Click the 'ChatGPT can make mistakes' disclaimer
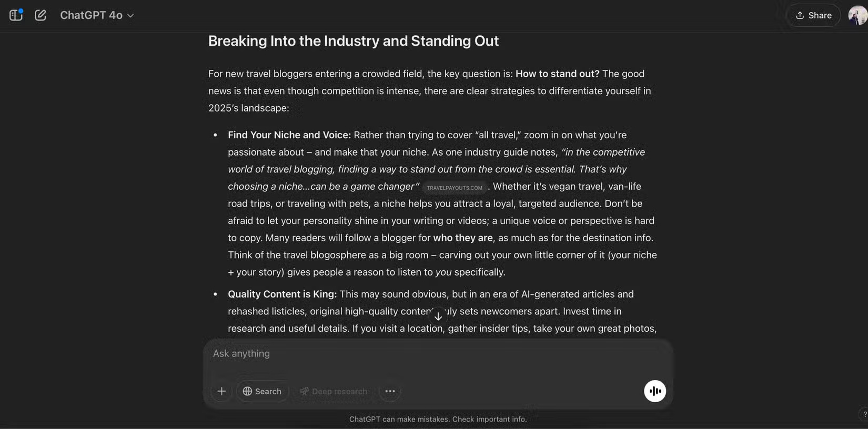 [438, 419]
